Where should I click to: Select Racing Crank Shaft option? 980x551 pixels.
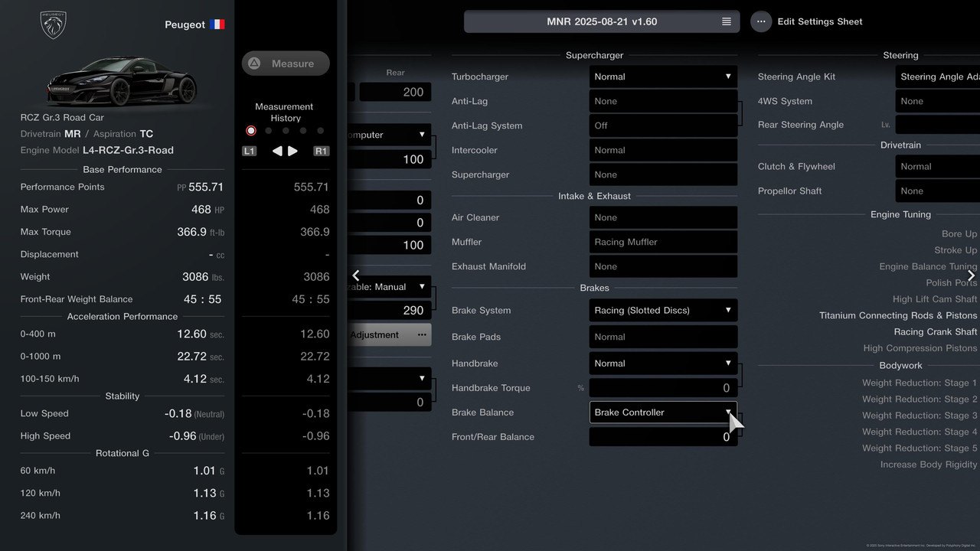click(x=936, y=332)
